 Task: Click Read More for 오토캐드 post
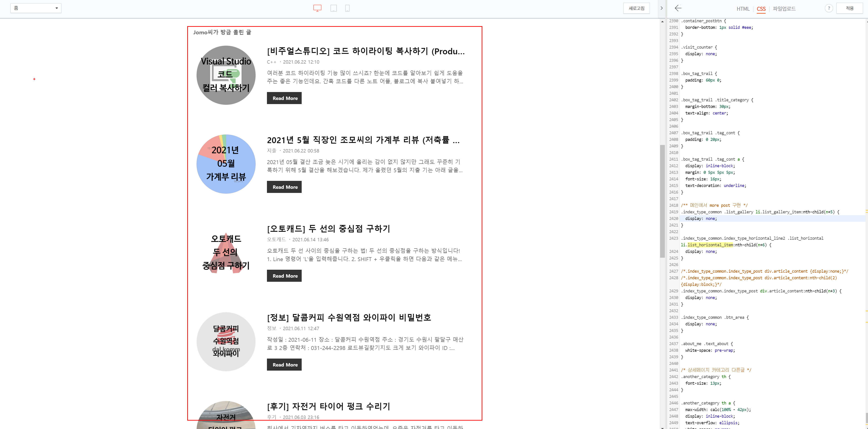[284, 276]
